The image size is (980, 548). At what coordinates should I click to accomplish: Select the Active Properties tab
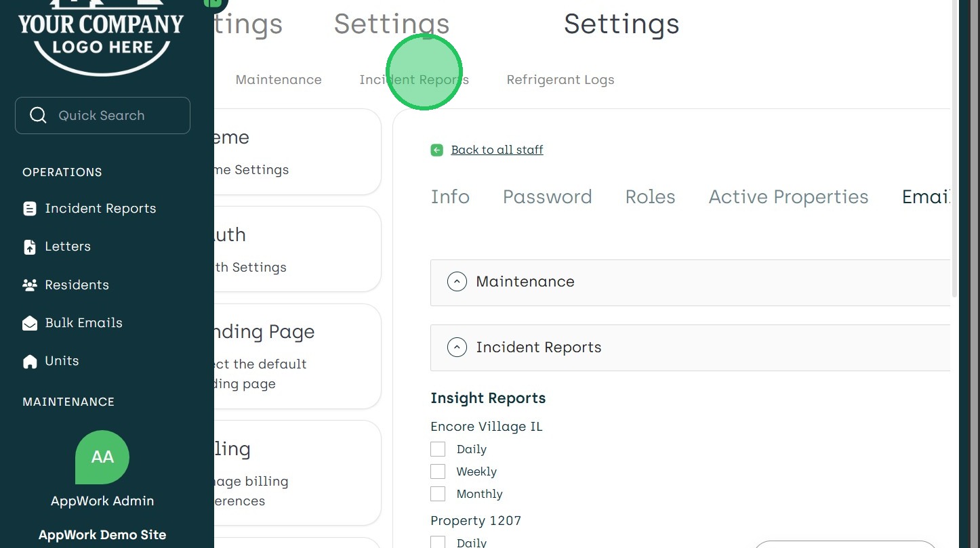point(788,197)
